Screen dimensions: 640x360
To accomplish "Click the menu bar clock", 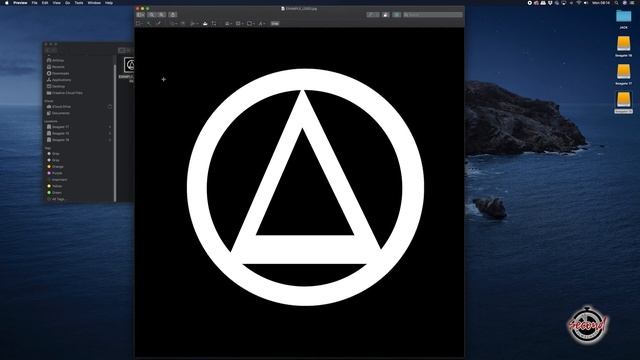I will [x=601, y=3].
